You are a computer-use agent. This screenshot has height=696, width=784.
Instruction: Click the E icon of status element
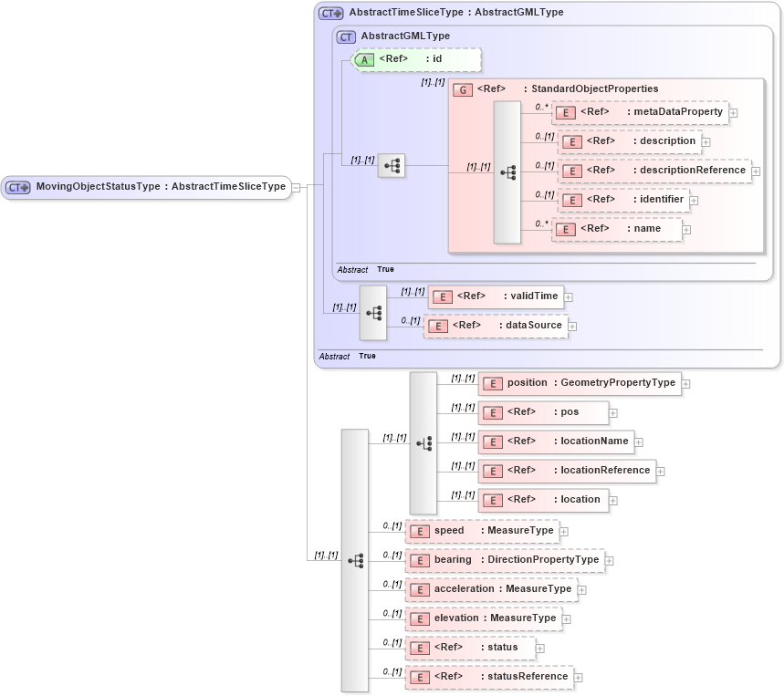point(420,649)
